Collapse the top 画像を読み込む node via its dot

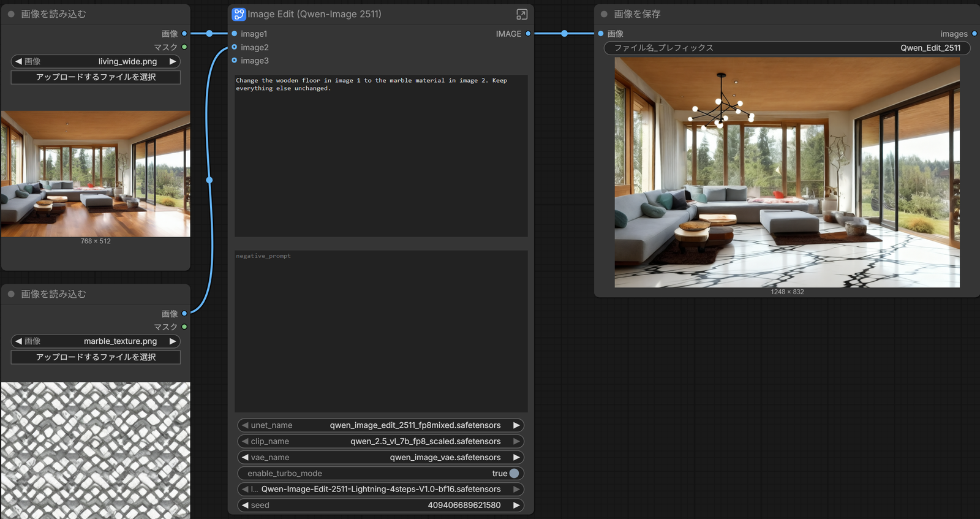click(11, 14)
